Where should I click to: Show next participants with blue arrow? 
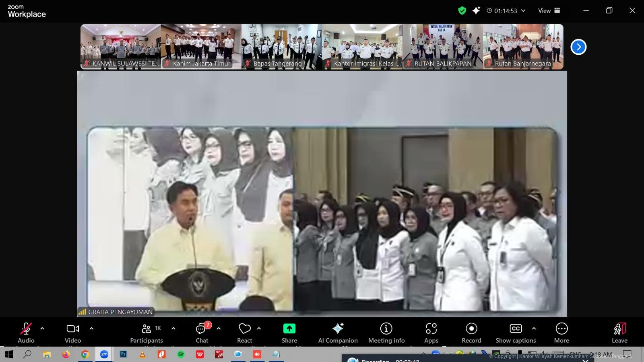[x=578, y=47]
